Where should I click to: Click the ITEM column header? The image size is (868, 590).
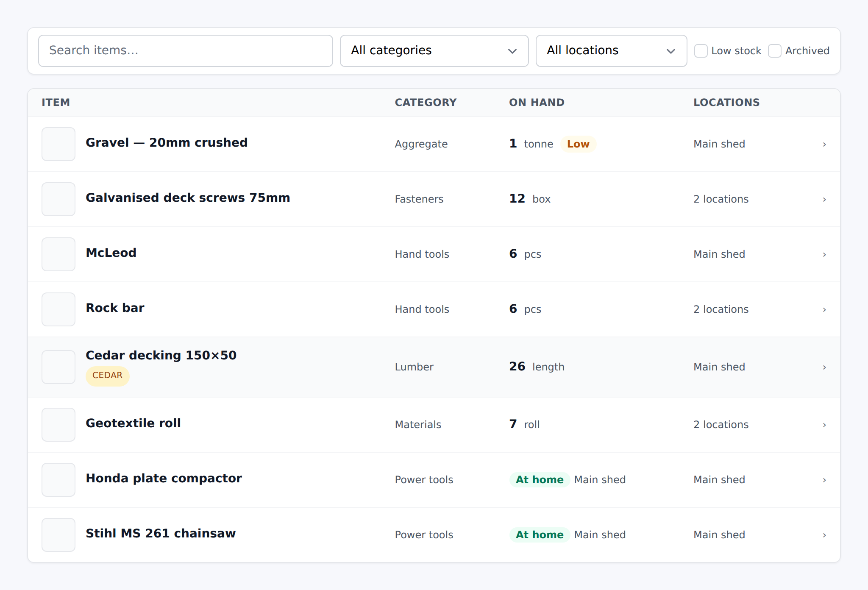pos(56,103)
